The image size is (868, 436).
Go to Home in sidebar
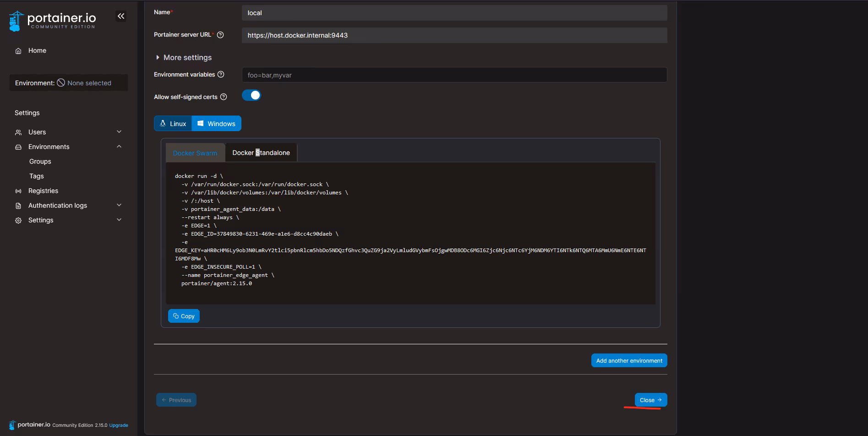click(37, 50)
